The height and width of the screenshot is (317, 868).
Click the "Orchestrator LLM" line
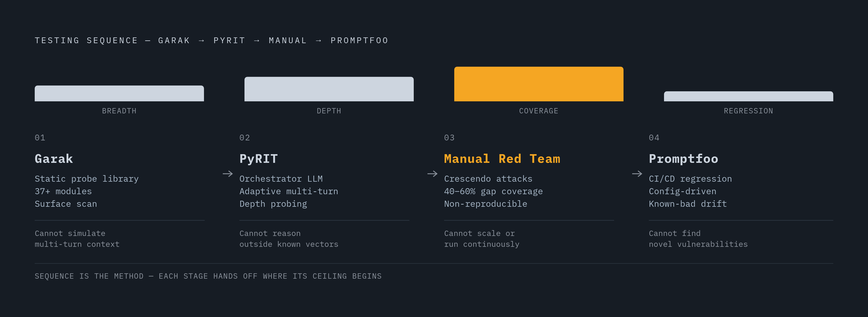(281, 179)
